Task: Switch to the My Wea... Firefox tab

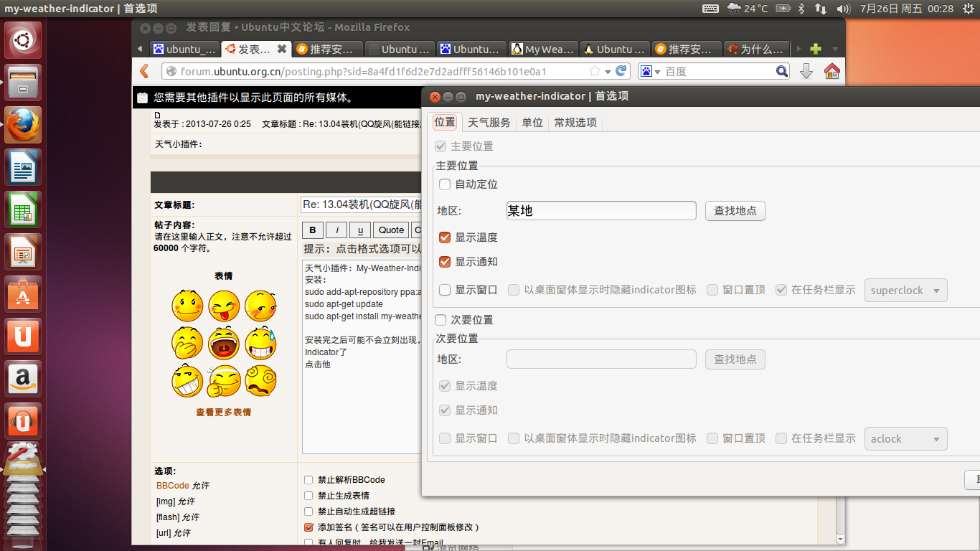Action: point(542,49)
